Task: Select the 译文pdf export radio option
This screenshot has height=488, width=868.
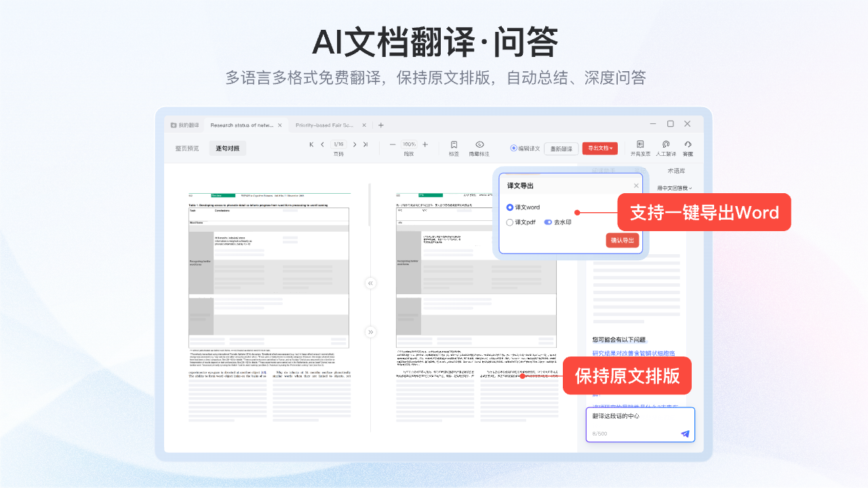Action: coord(510,222)
